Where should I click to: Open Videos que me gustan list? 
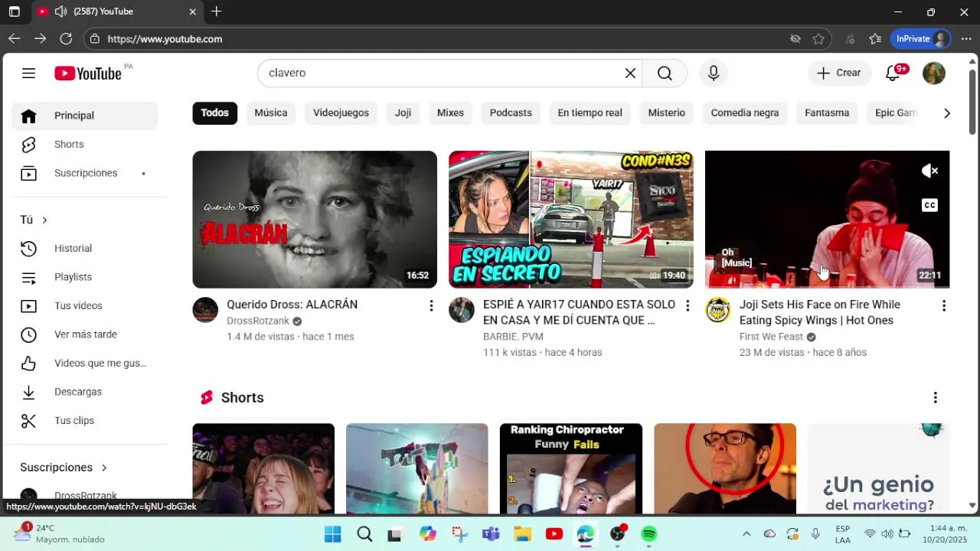coord(84,363)
